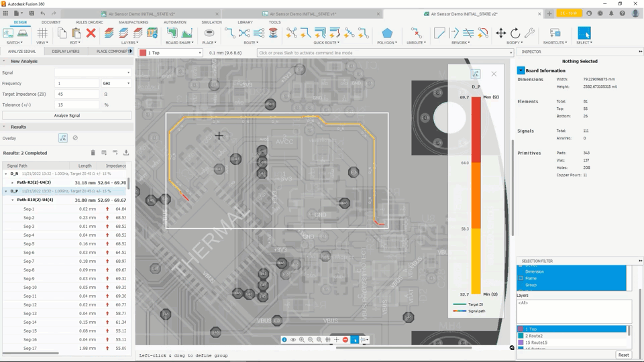The width and height of the screenshot is (644, 362).
Task: Export results using the download icon
Action: click(125, 153)
